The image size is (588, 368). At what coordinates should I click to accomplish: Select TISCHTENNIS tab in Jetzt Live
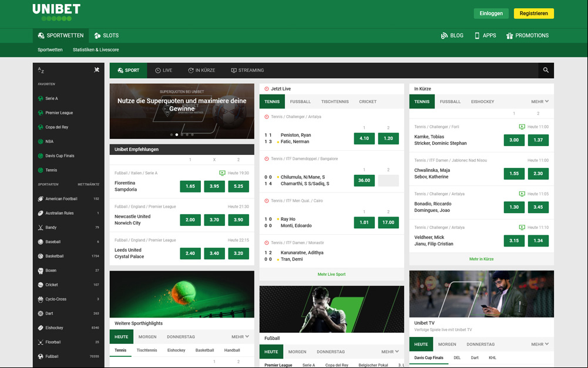[x=335, y=102]
